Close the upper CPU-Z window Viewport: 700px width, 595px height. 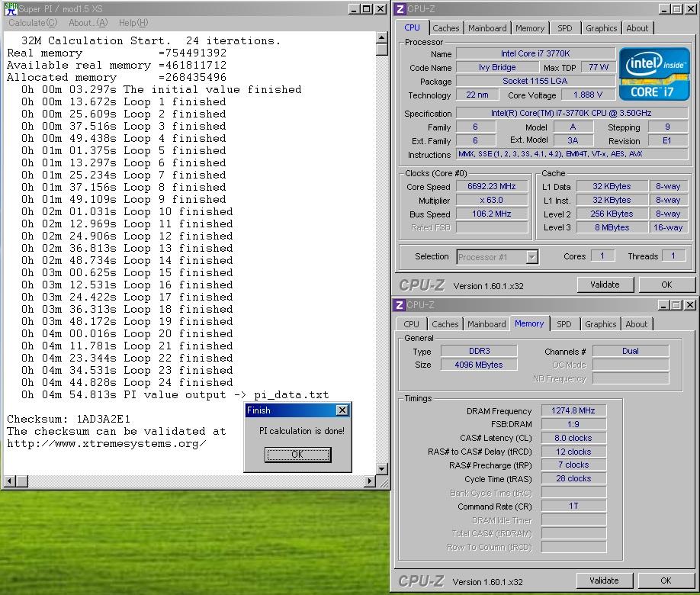point(690,9)
